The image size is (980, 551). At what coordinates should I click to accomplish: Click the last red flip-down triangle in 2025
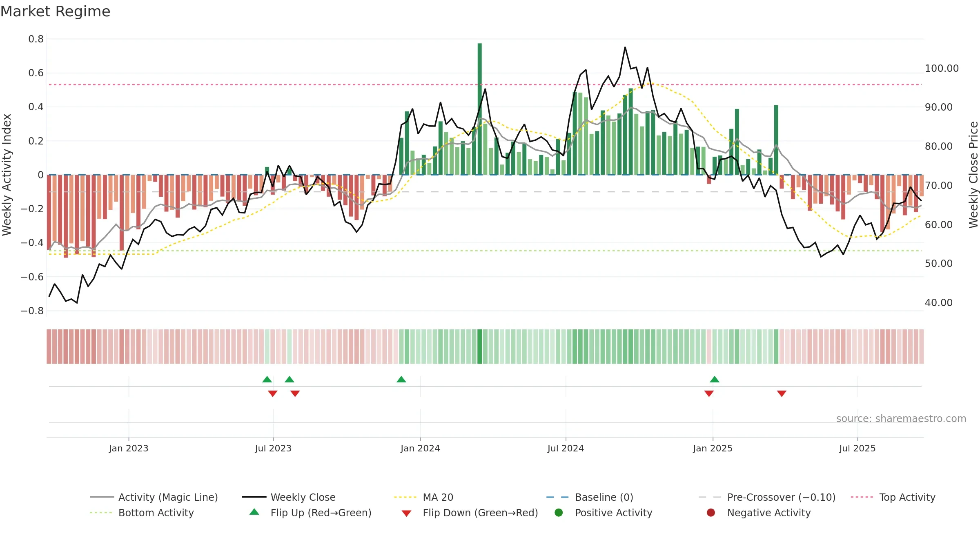click(x=782, y=393)
